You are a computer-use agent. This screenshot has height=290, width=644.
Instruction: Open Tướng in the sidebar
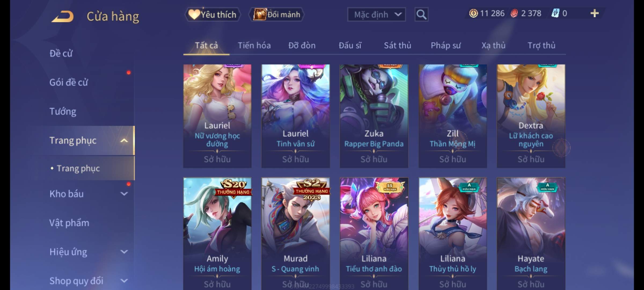click(x=63, y=111)
